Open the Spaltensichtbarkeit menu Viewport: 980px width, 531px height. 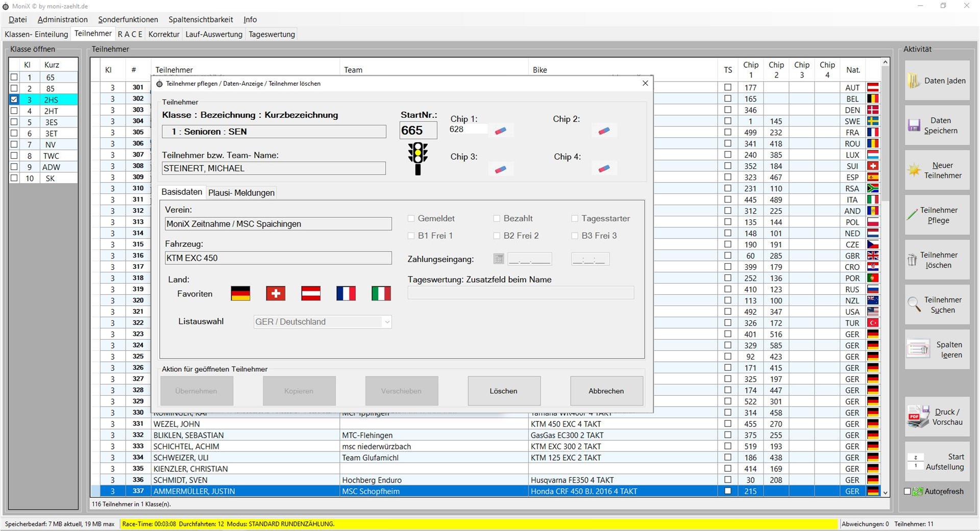pos(201,19)
